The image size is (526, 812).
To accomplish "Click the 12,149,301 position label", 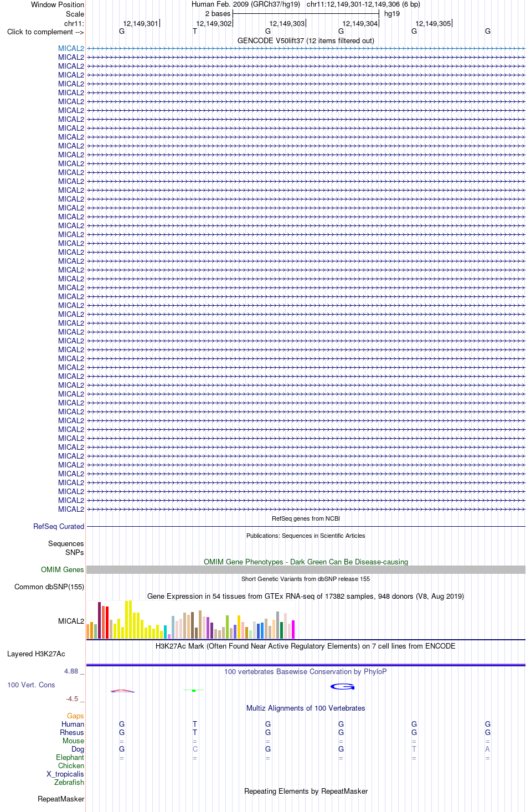I will [141, 23].
